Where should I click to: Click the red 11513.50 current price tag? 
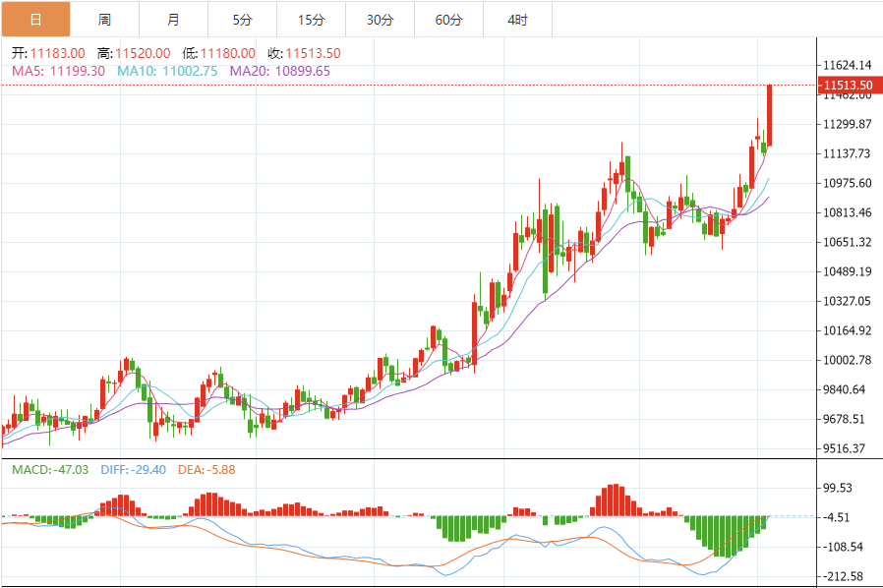click(x=847, y=86)
